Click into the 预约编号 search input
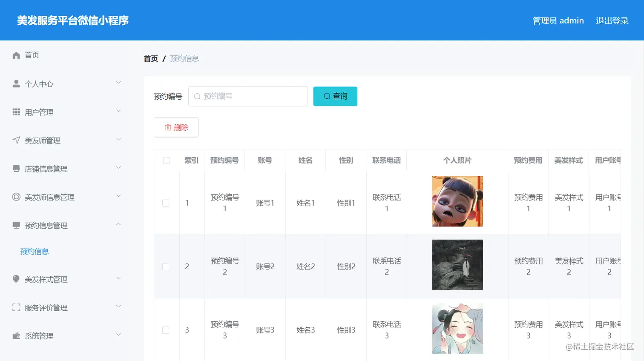This screenshot has width=644, height=361. click(x=248, y=96)
